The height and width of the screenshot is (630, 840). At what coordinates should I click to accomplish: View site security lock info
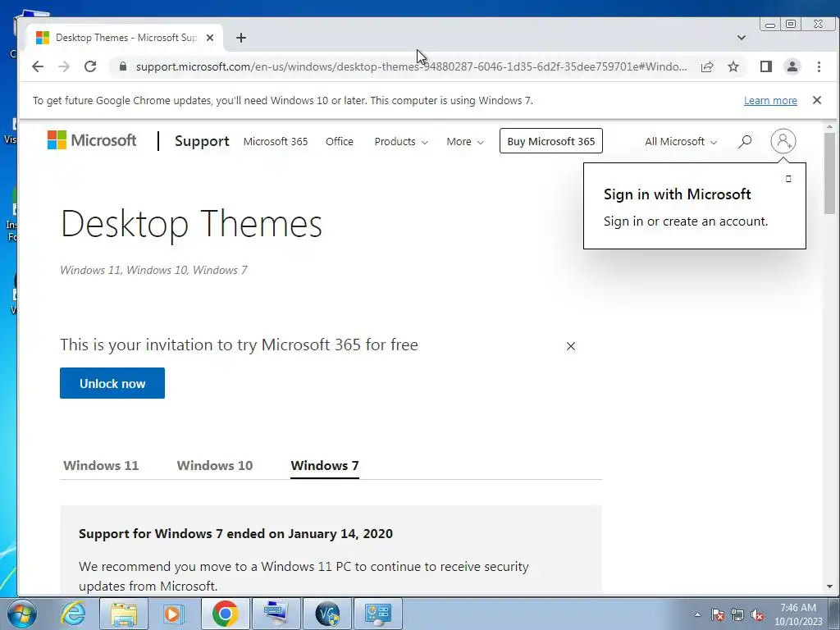(x=123, y=66)
